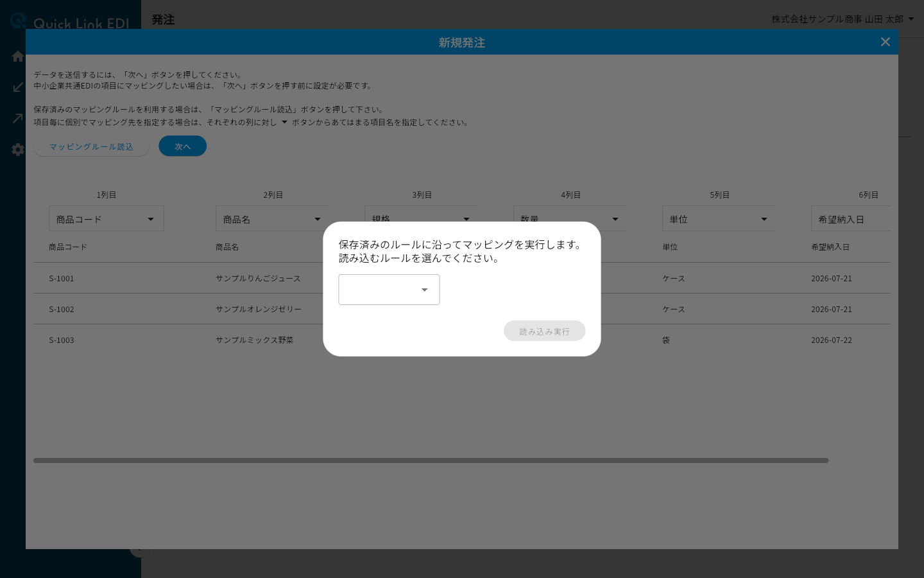
Task: Click the 商品コード column header text
Action: (67, 247)
